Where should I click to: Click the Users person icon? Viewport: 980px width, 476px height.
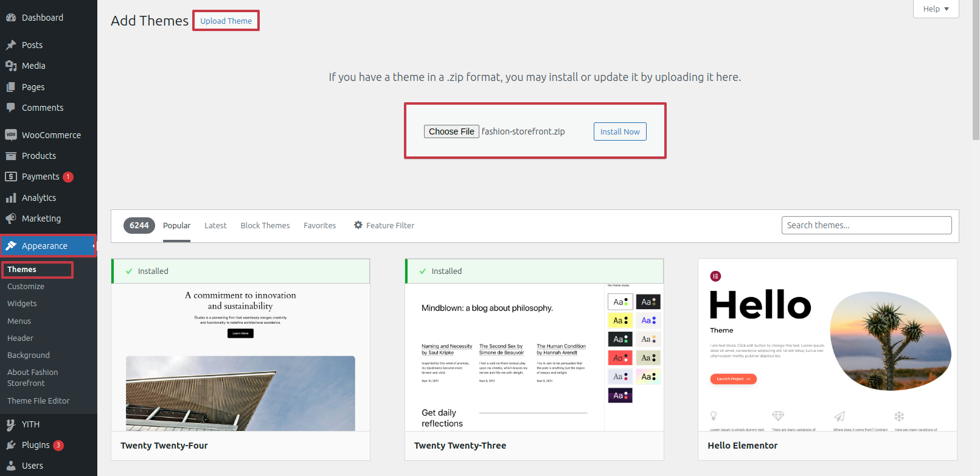11,466
